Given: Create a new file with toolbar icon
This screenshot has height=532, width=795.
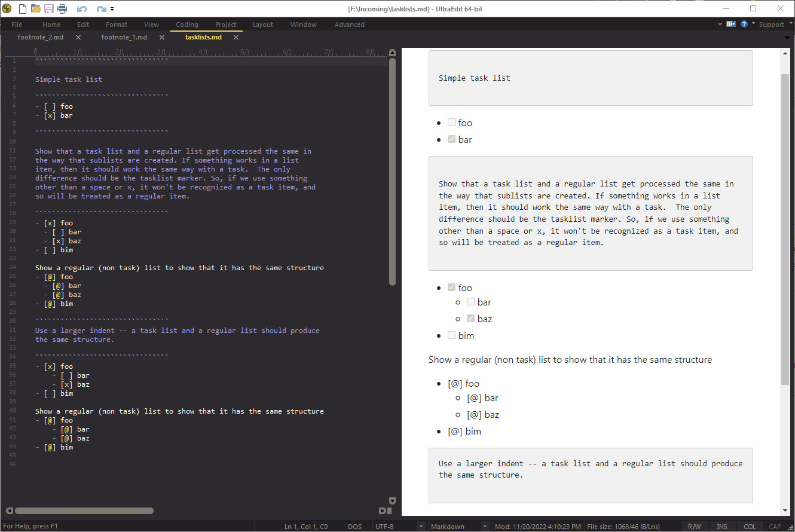Looking at the screenshot, I should click(x=22, y=8).
